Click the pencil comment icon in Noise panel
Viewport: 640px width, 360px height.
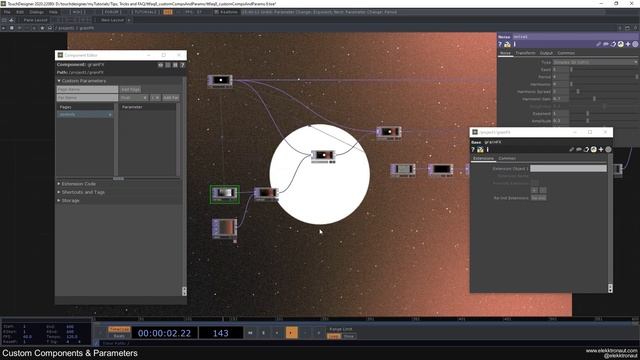click(x=598, y=44)
